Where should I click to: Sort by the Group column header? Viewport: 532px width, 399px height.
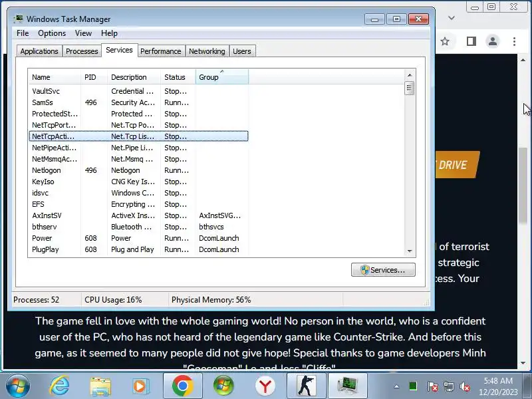[222, 77]
